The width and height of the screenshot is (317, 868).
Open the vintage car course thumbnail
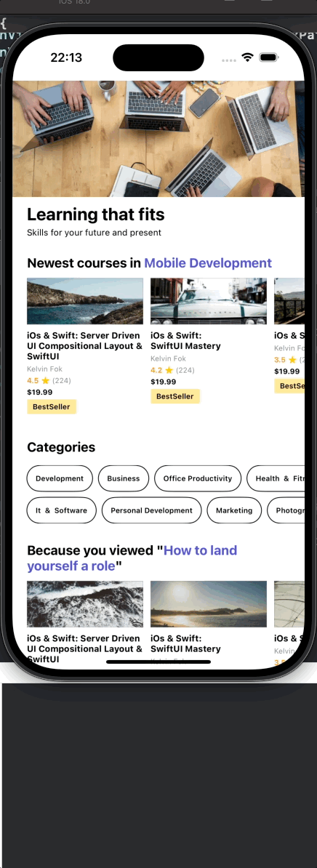click(209, 301)
